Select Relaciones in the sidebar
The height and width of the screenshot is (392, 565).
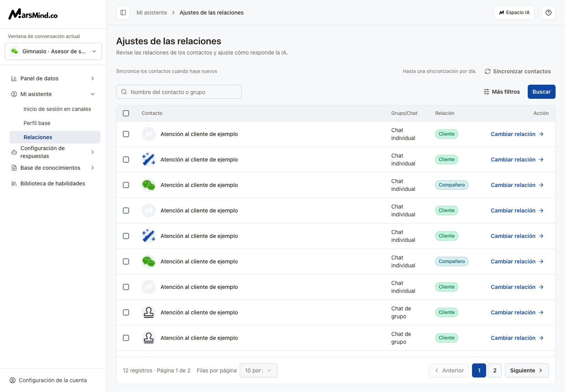coord(55,137)
